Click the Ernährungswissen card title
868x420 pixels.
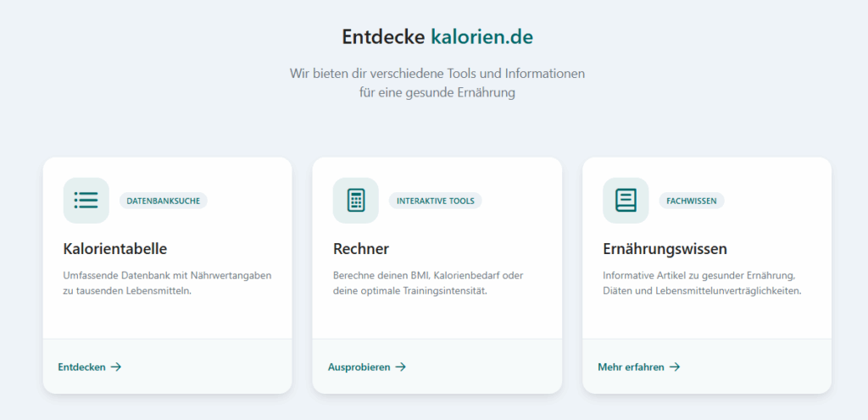click(665, 249)
